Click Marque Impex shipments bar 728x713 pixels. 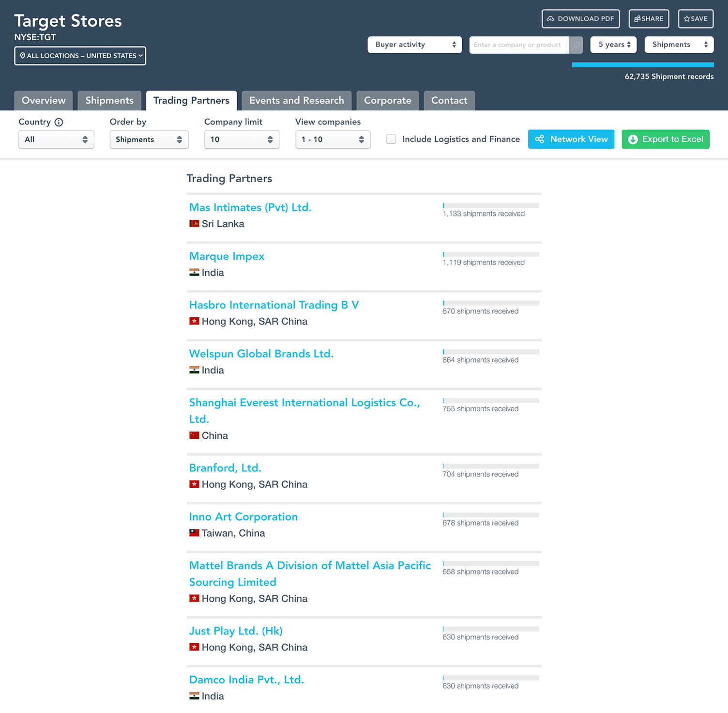click(x=491, y=254)
